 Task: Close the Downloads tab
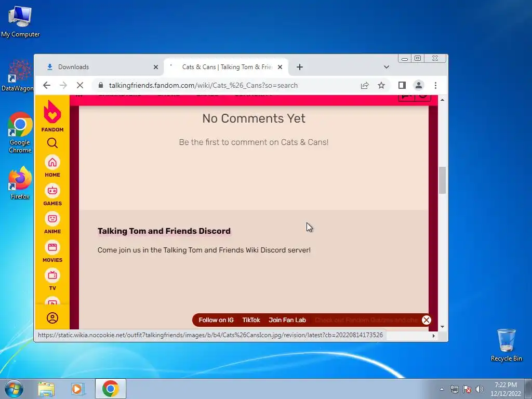156,67
